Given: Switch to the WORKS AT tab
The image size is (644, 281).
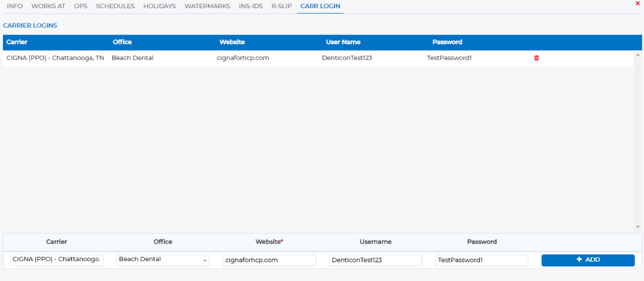Looking at the screenshot, I should (48, 6).
